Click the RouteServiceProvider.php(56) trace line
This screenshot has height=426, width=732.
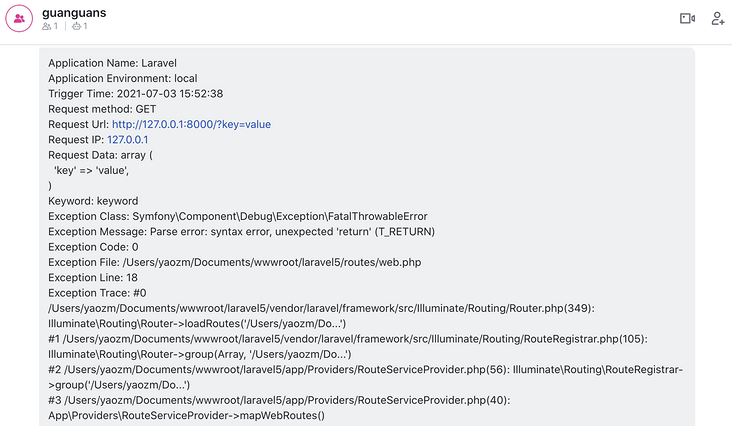click(x=366, y=370)
